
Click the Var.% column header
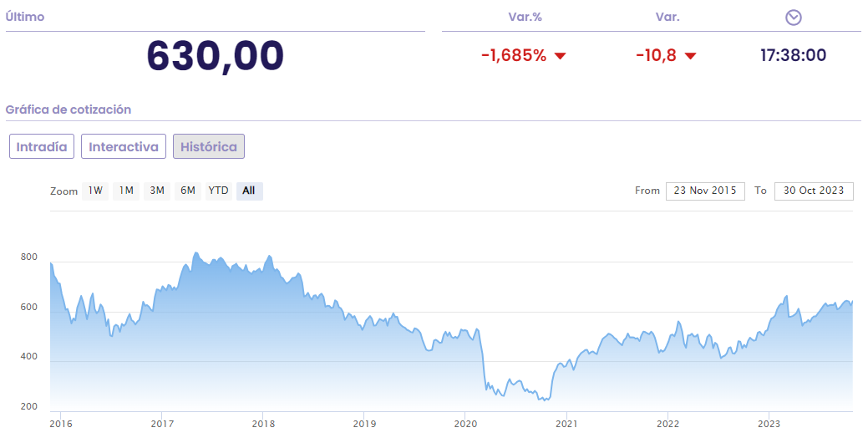click(525, 18)
